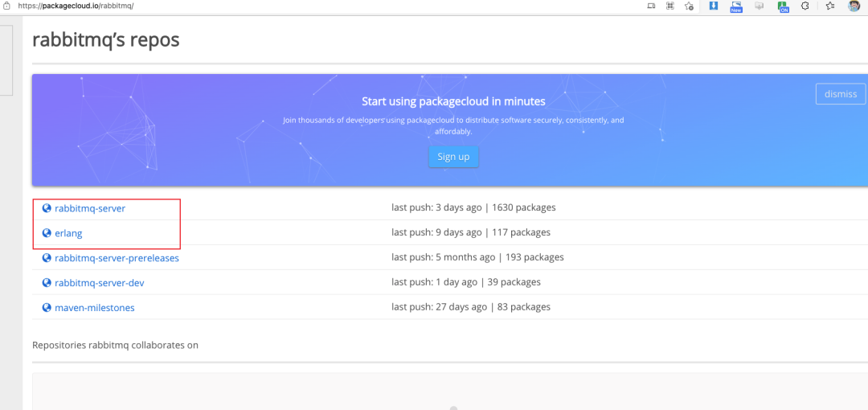The width and height of the screenshot is (868, 410).
Task: Open the browser extensions puzzle icon
Action: pos(805,6)
